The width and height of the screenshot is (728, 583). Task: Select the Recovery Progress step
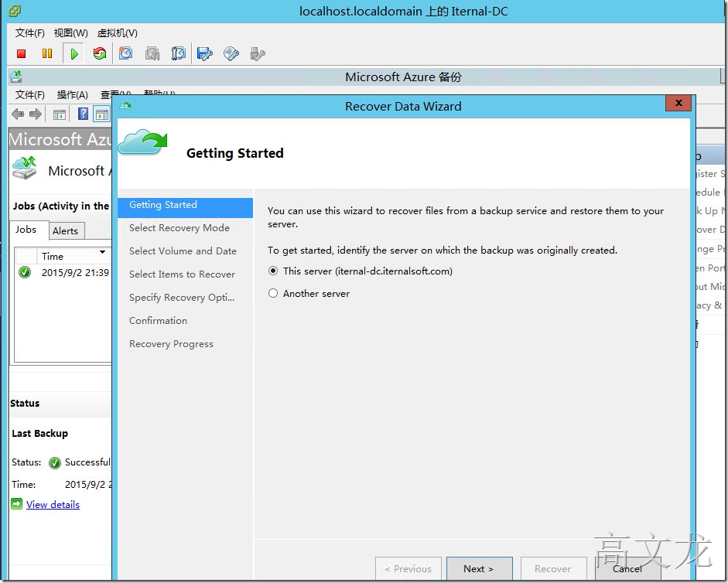click(171, 344)
